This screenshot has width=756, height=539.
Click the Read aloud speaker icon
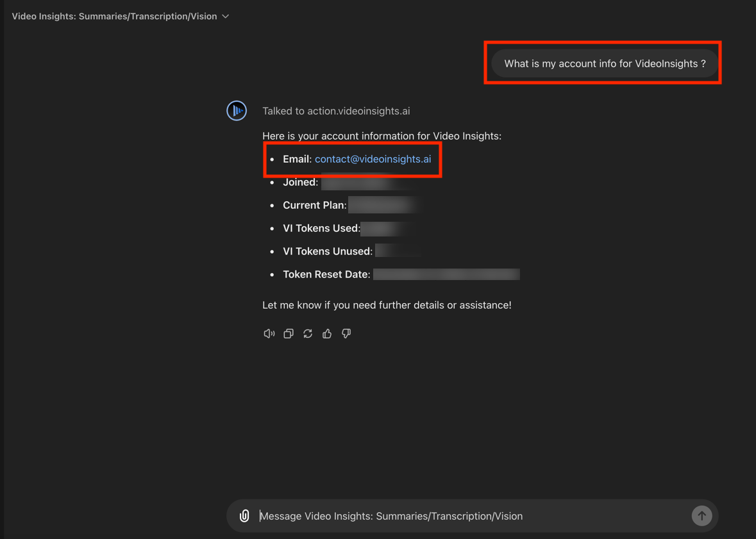point(269,334)
